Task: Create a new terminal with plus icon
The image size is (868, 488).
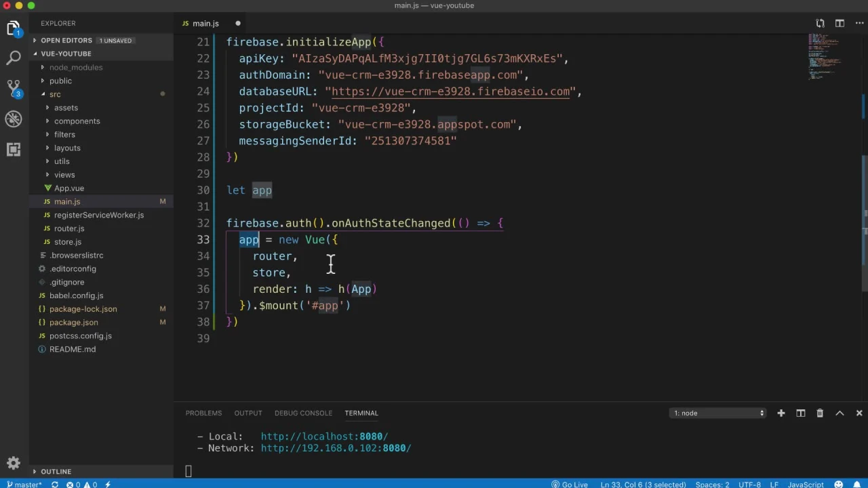Action: [781, 413]
